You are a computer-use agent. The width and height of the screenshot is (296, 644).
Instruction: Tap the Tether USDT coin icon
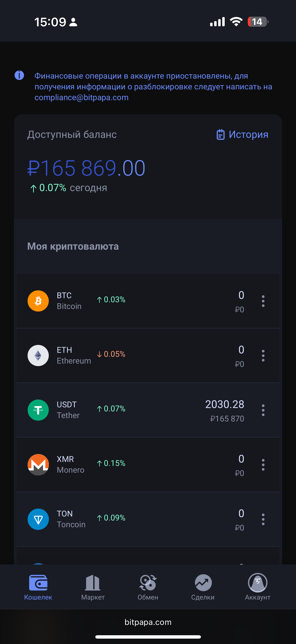38,410
